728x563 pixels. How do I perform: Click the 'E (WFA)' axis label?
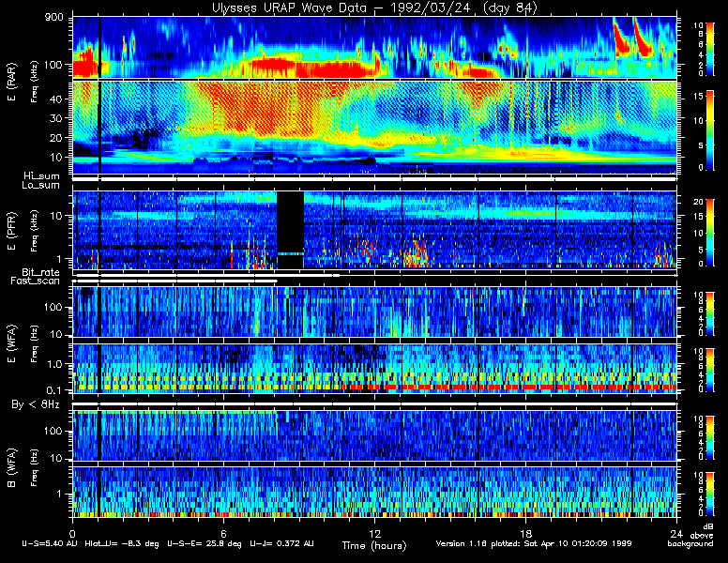click(11, 343)
